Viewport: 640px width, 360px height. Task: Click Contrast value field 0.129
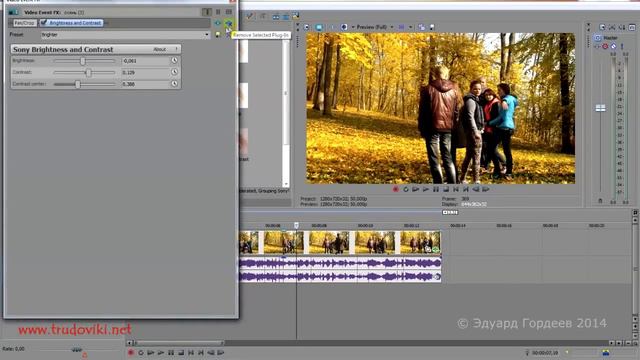pyautogui.click(x=146, y=72)
